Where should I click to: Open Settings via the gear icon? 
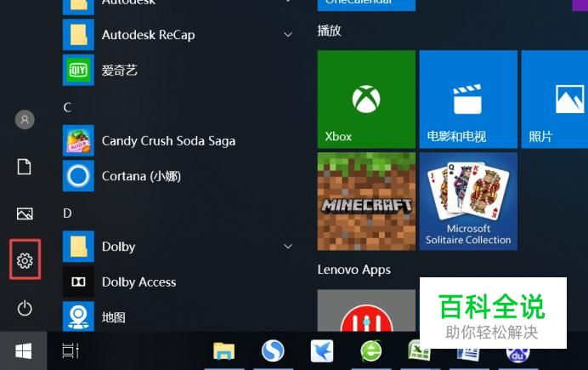click(x=25, y=260)
